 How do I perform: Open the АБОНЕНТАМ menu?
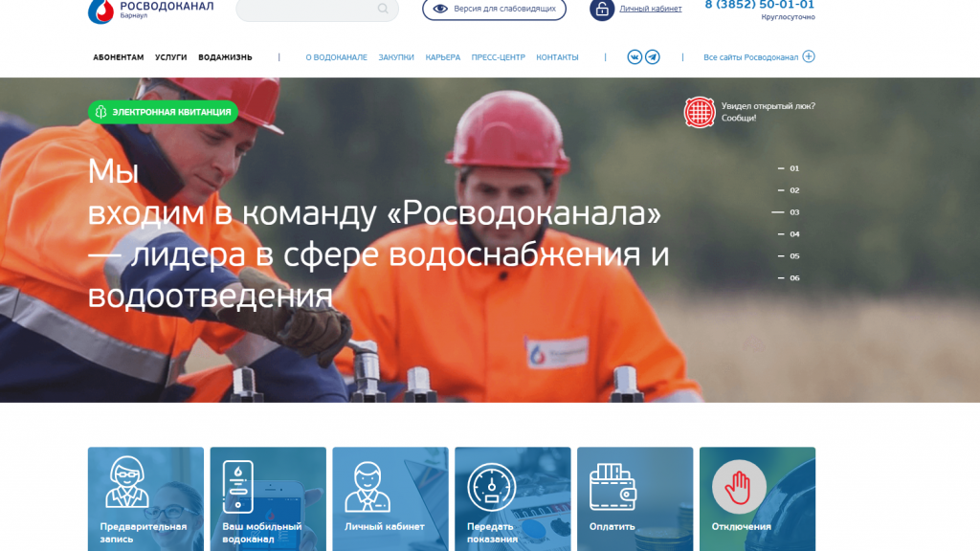click(x=118, y=57)
